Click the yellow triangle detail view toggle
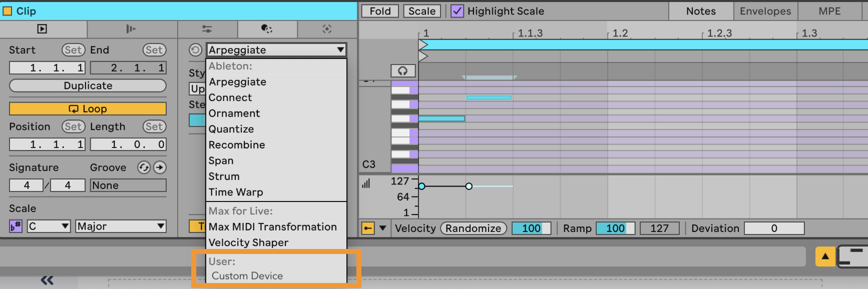Viewport: 868px width, 289px height. [825, 256]
